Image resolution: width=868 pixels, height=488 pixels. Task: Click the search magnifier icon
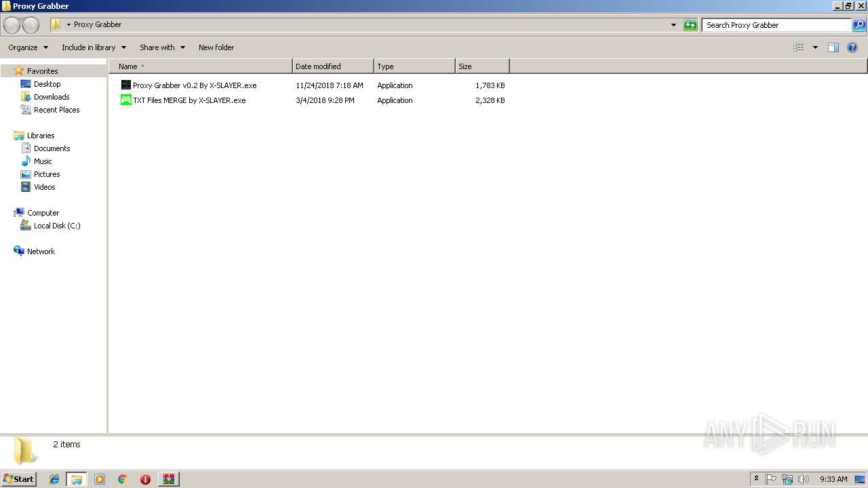click(x=859, y=25)
